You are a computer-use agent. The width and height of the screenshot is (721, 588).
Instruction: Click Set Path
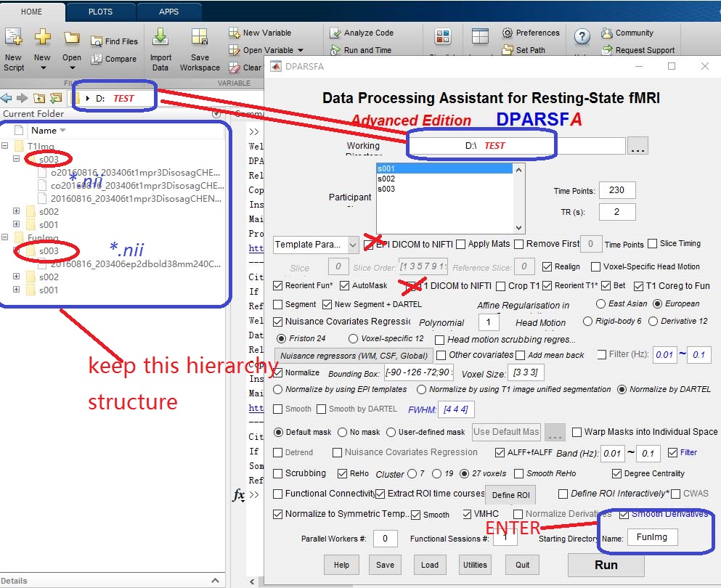click(x=524, y=49)
